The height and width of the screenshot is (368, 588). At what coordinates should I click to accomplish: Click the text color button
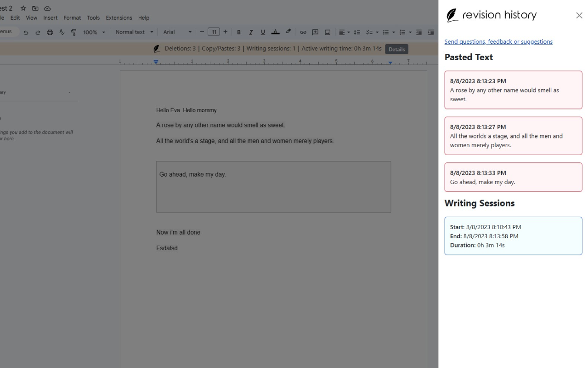(275, 32)
